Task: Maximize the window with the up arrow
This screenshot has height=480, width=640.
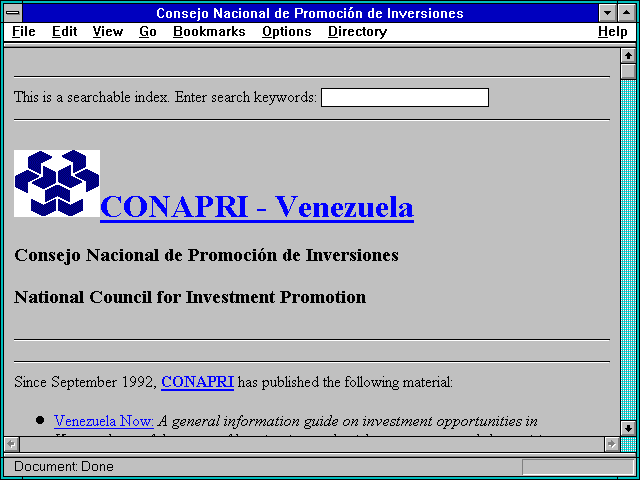Action: [626, 13]
